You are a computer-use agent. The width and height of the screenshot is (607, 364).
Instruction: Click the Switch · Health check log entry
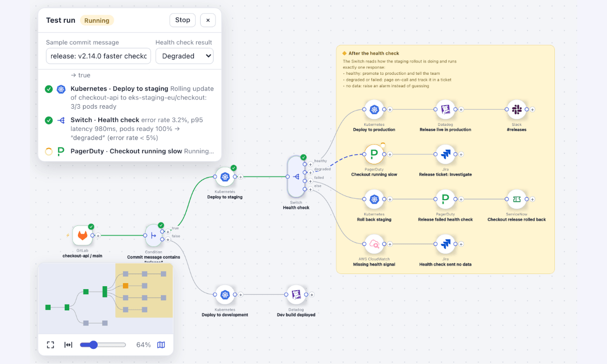129,129
